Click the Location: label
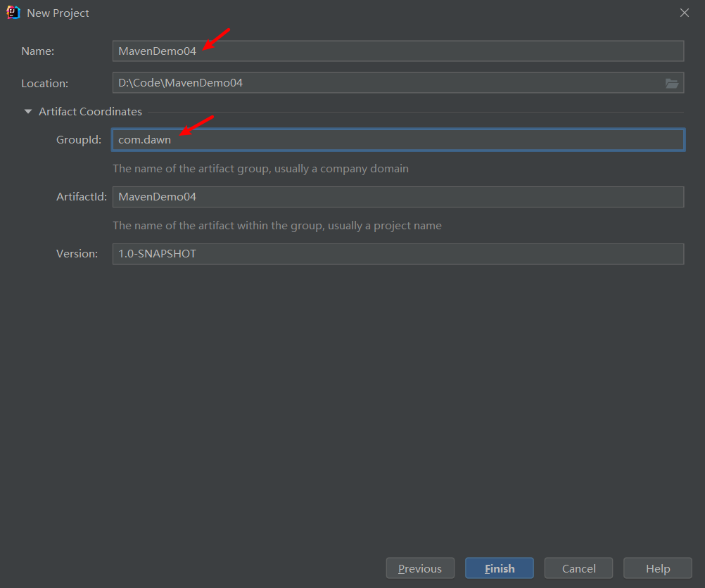The height and width of the screenshot is (588, 705). pos(44,83)
